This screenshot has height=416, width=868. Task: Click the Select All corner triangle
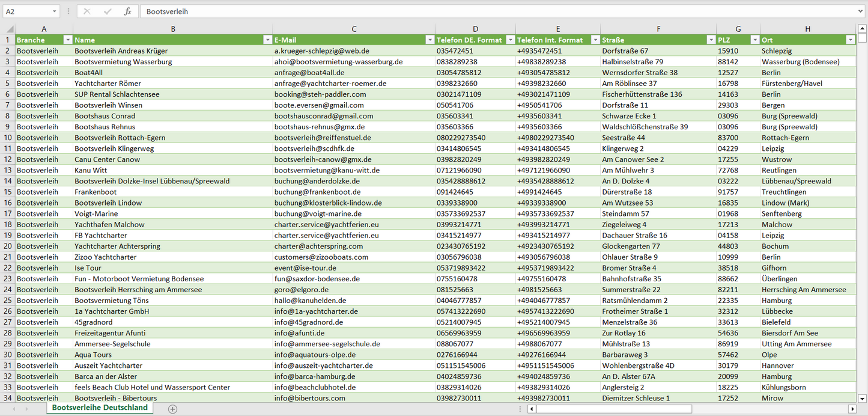pos(10,29)
